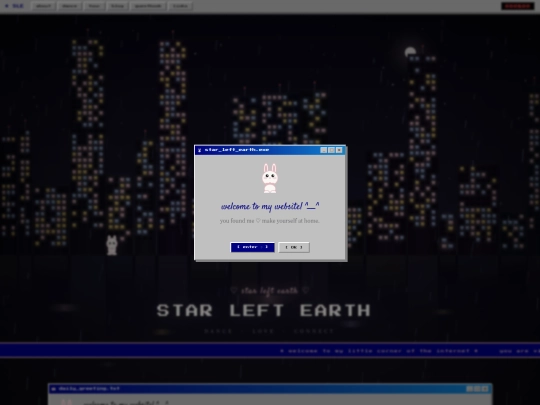Viewport: 540px width, 405px height.
Task: Click the SLE logo in top-left corner
Action: tap(14, 6)
